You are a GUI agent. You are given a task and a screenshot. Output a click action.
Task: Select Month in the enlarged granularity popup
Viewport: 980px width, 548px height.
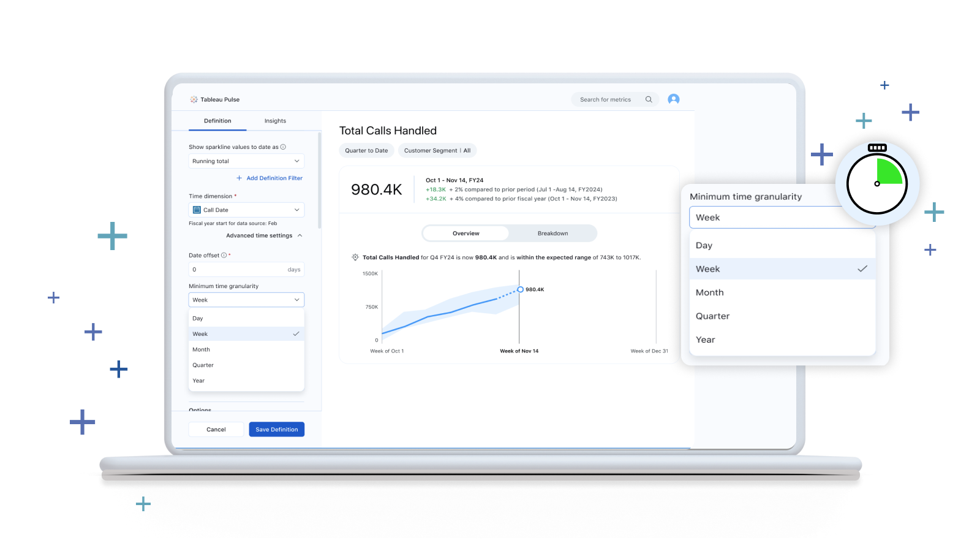click(782, 292)
